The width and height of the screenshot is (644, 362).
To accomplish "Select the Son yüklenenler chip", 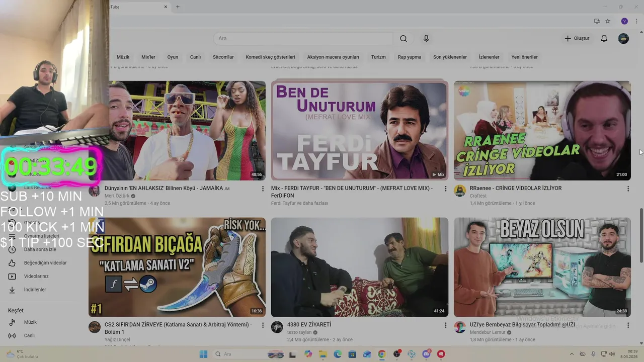I will coord(450,57).
